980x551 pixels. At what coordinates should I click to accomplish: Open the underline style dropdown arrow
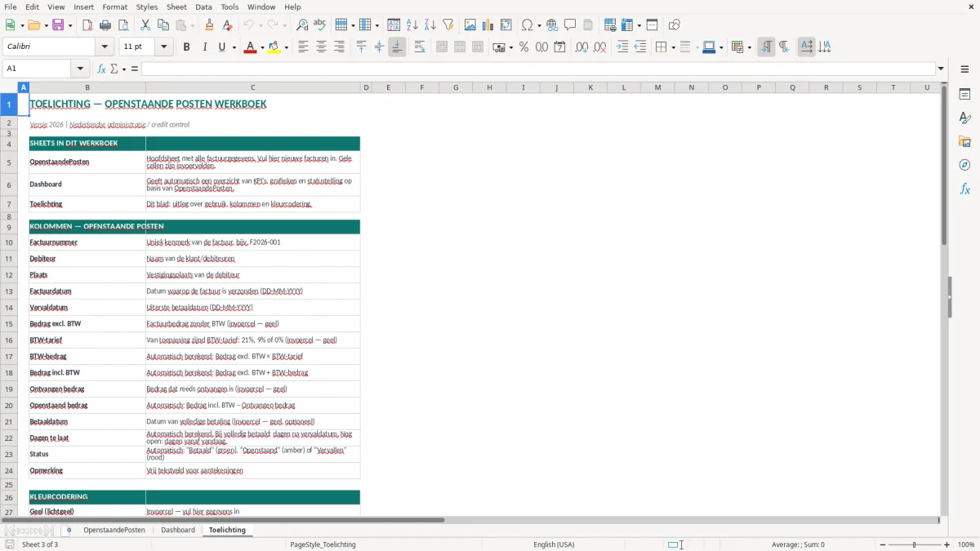[x=234, y=47]
